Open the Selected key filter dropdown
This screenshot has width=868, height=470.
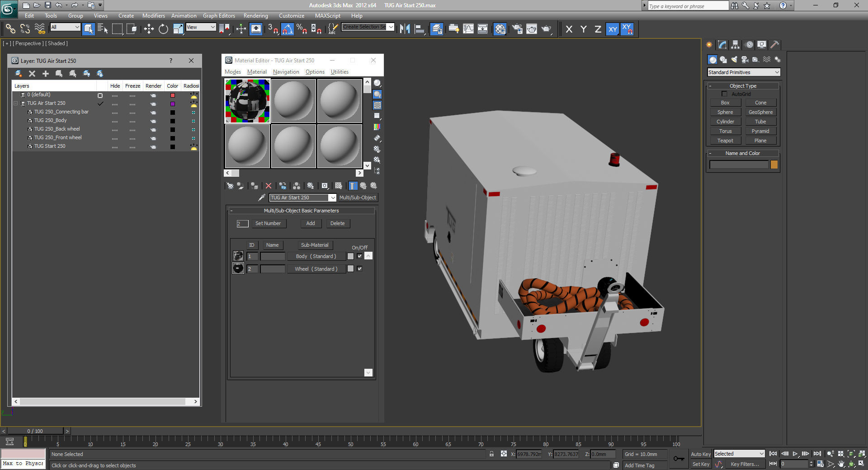coord(739,454)
